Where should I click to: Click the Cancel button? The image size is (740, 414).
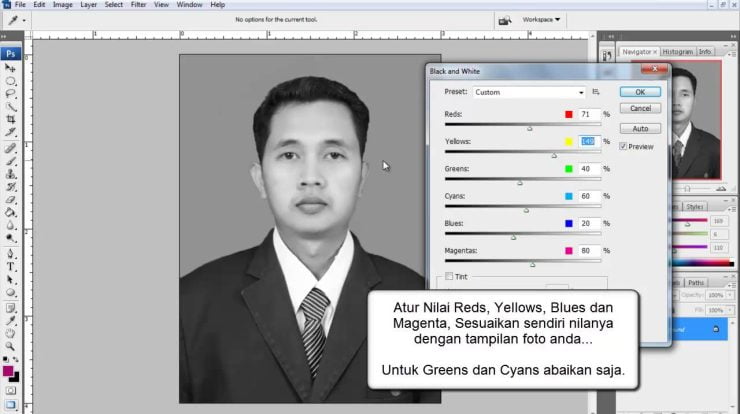point(640,108)
